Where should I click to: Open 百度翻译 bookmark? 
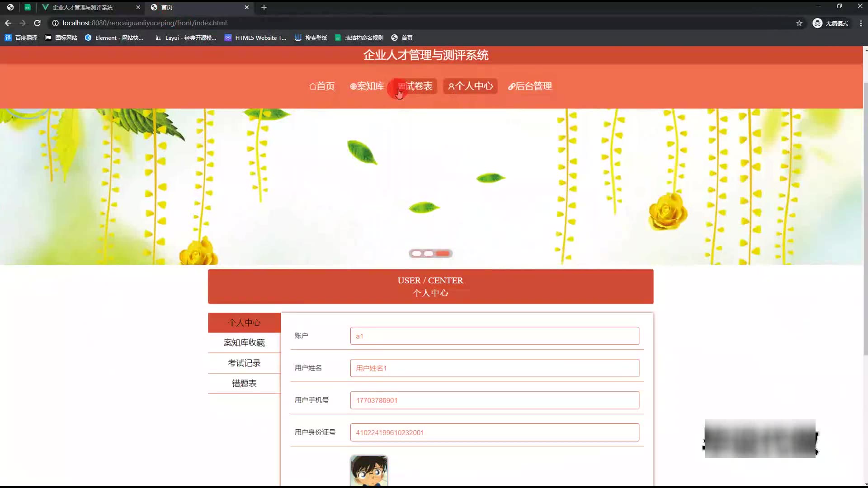click(x=21, y=38)
